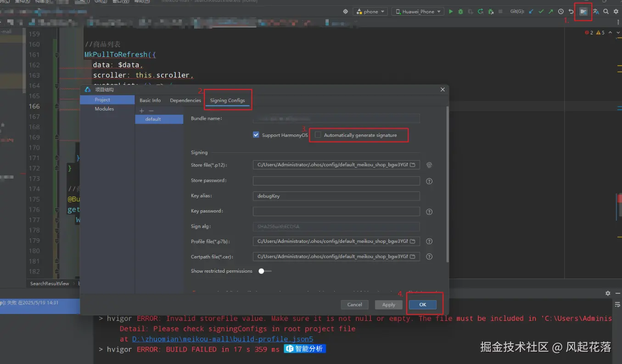Open Git history clock icon

pyautogui.click(x=561, y=11)
